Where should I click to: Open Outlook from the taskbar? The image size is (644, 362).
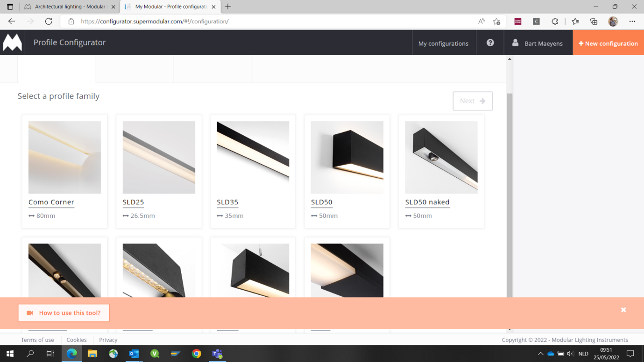(x=134, y=354)
